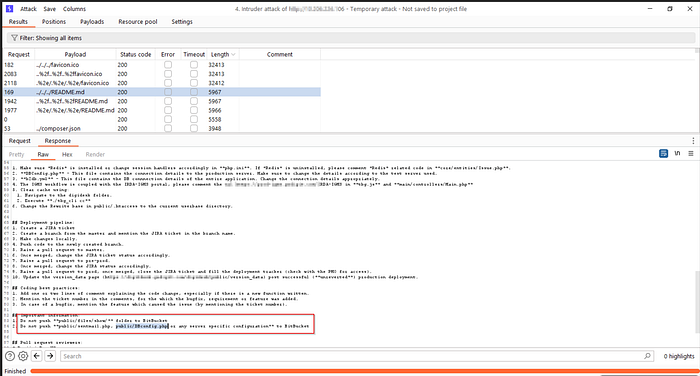Click the Comment column header

279,54
